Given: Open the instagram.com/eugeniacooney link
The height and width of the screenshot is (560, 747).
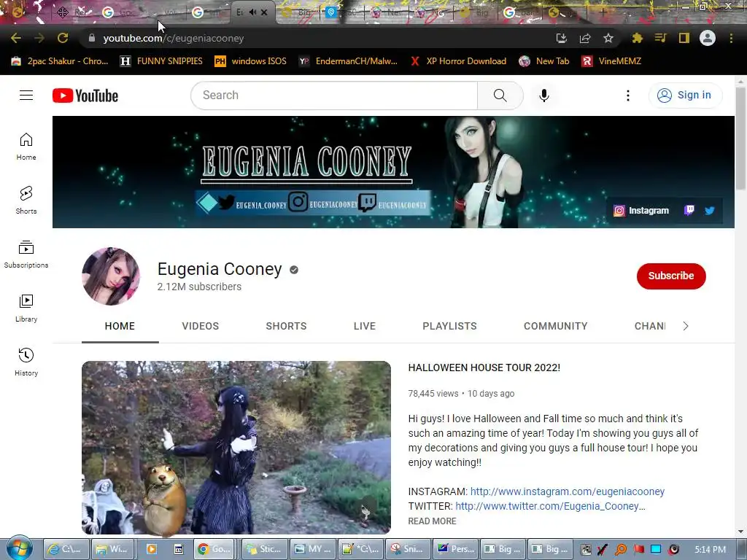Looking at the screenshot, I should click(568, 491).
